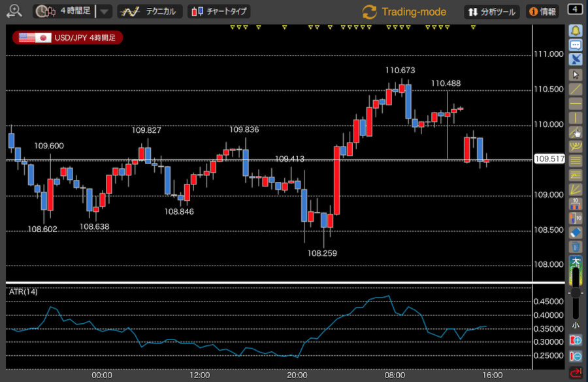Open the 4時間足 timeframe dropdown arrow

[105, 12]
